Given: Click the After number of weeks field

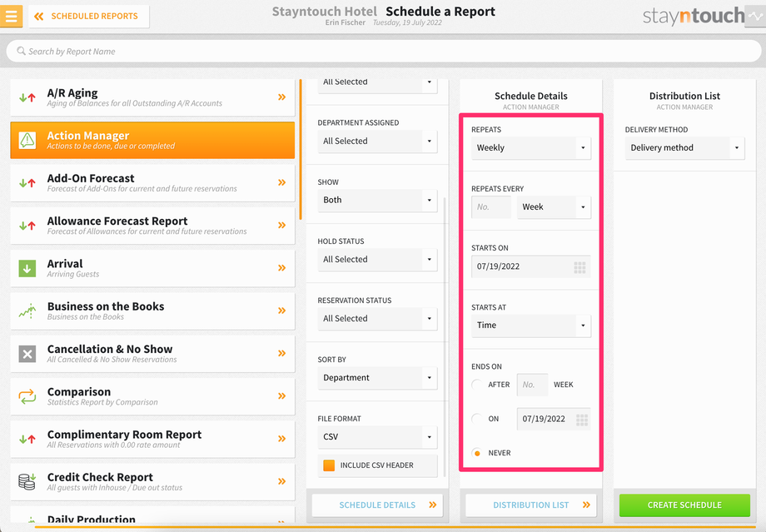Looking at the screenshot, I should pyautogui.click(x=532, y=385).
